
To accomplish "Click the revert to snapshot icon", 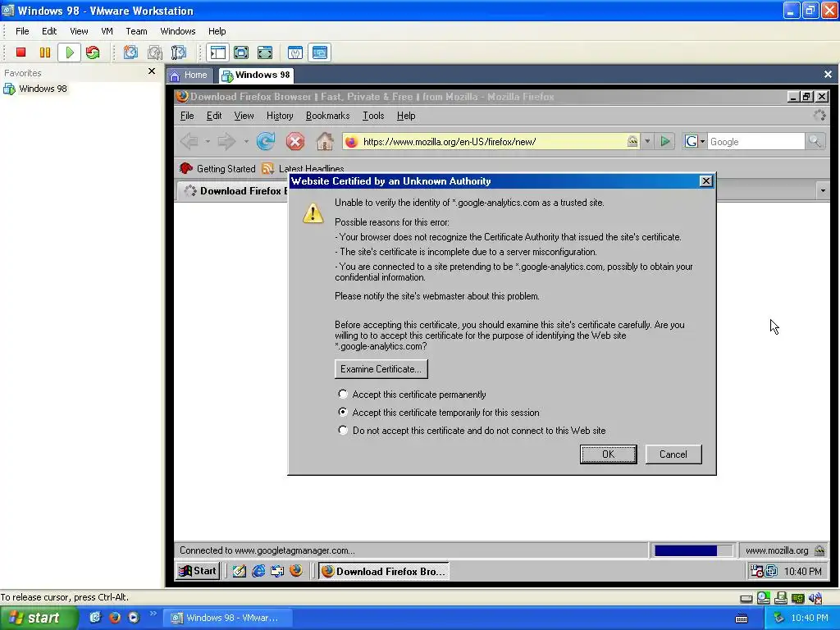I will [x=155, y=52].
